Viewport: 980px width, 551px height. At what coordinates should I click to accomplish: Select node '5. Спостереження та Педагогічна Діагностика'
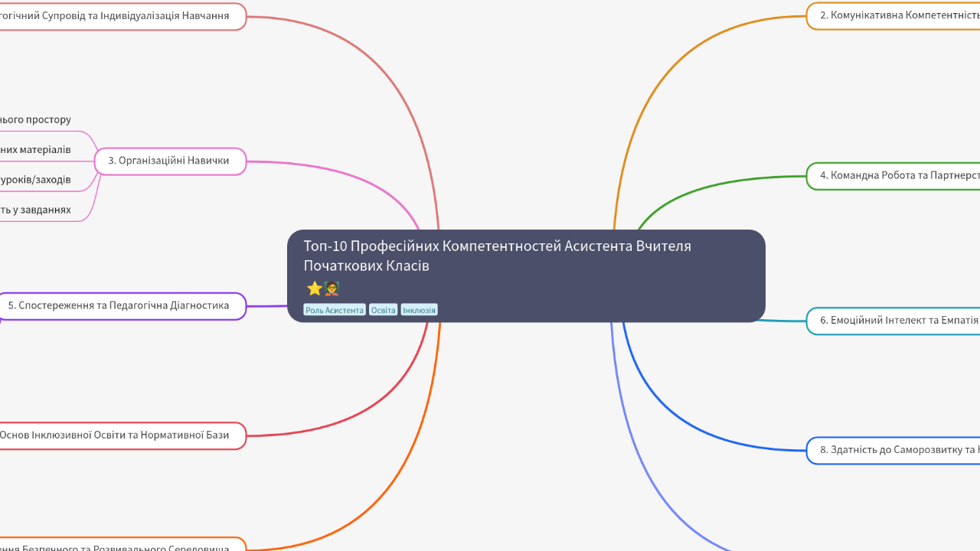click(x=119, y=305)
